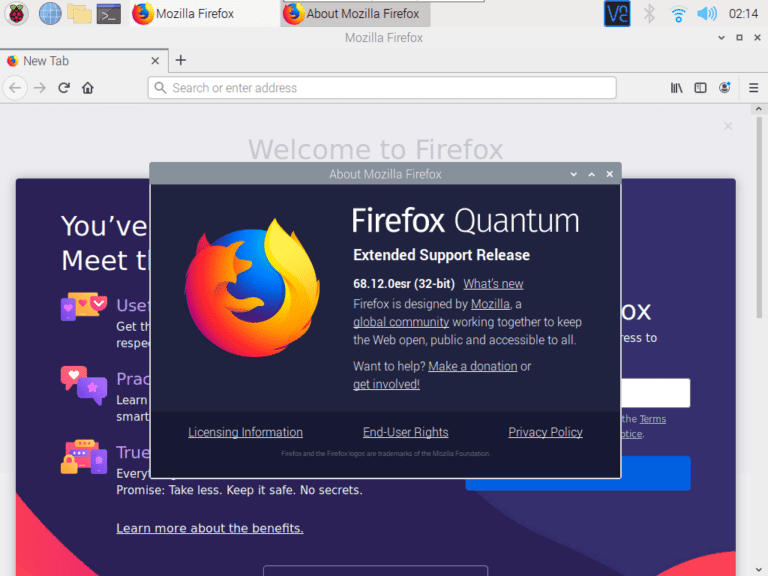This screenshot has width=768, height=576.
Task: Follow the Mozilla link in About dialog
Action: (x=490, y=304)
